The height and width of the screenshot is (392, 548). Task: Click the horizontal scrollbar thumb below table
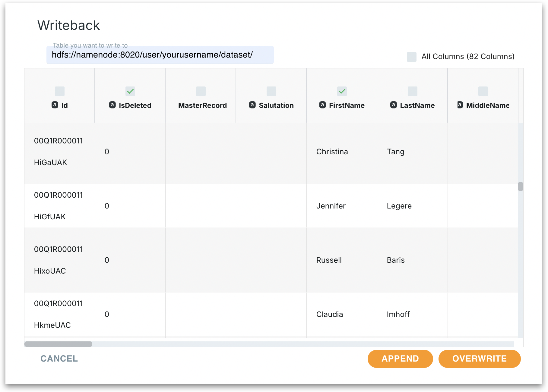58,344
